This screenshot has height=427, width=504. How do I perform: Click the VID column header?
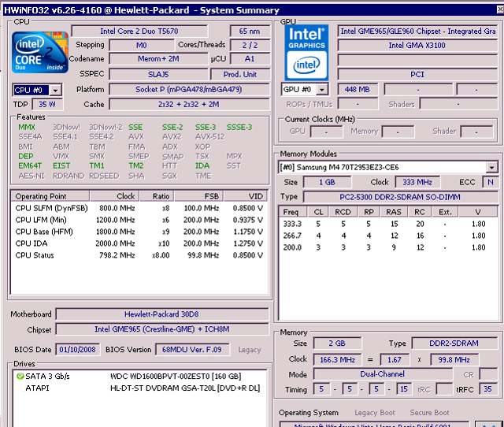246,196
